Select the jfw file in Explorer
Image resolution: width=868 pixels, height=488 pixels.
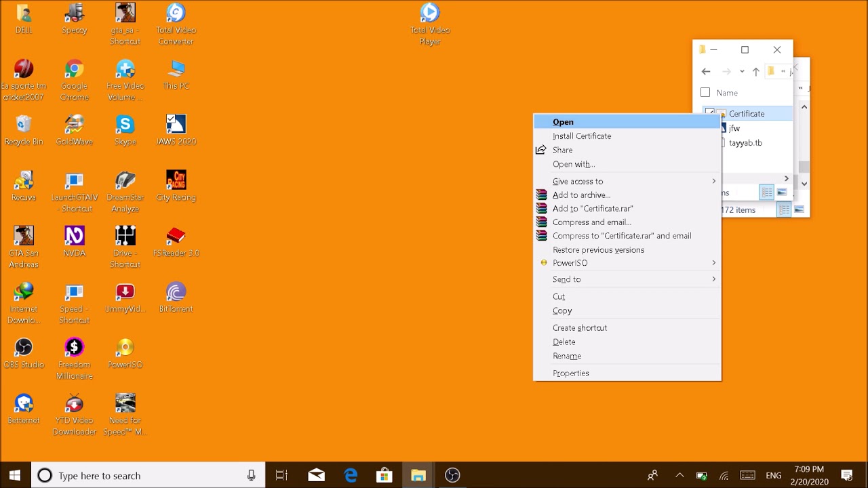pyautogui.click(x=734, y=128)
